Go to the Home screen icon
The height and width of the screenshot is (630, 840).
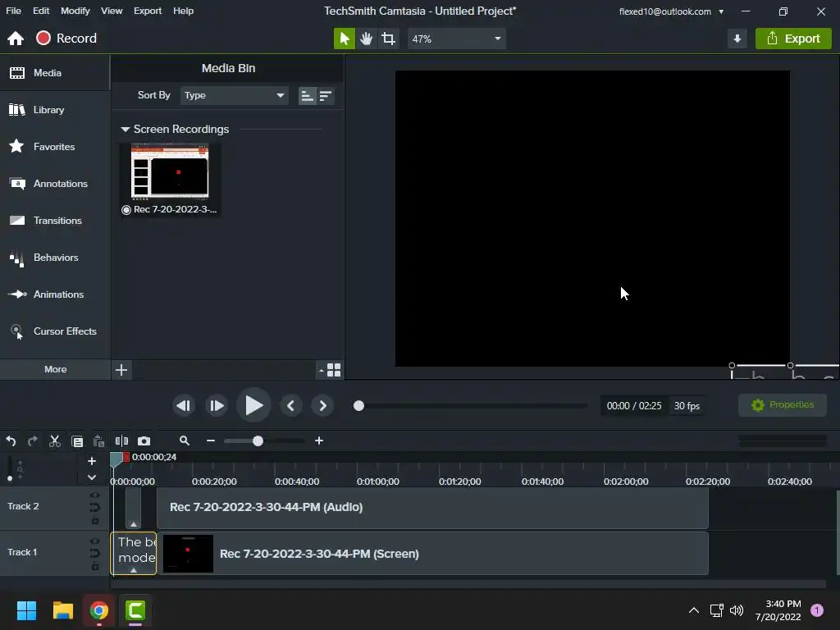point(16,39)
